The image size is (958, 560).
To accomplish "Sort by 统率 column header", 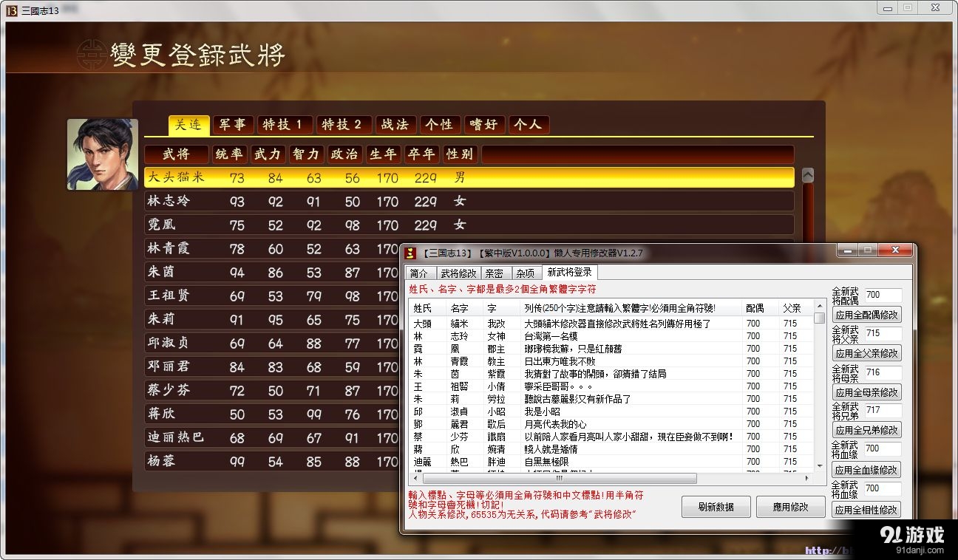I will [x=229, y=154].
